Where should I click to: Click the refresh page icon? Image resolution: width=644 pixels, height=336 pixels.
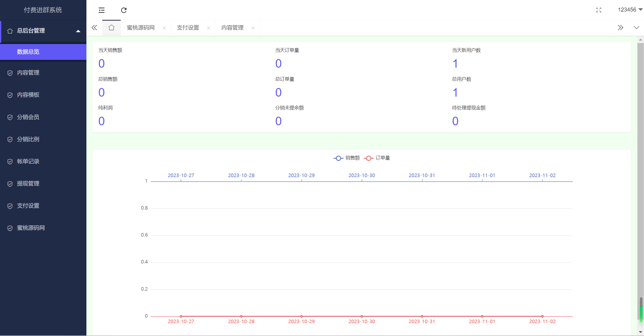click(x=124, y=10)
